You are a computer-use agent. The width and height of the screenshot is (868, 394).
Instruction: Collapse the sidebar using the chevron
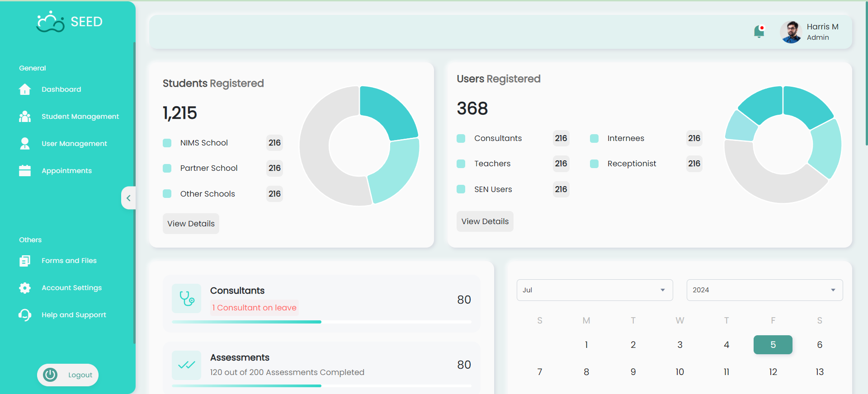(x=128, y=198)
